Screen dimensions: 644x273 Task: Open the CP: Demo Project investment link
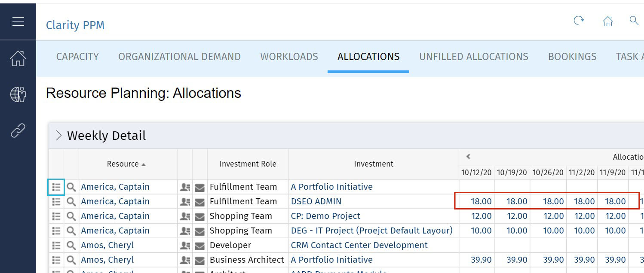tap(325, 216)
